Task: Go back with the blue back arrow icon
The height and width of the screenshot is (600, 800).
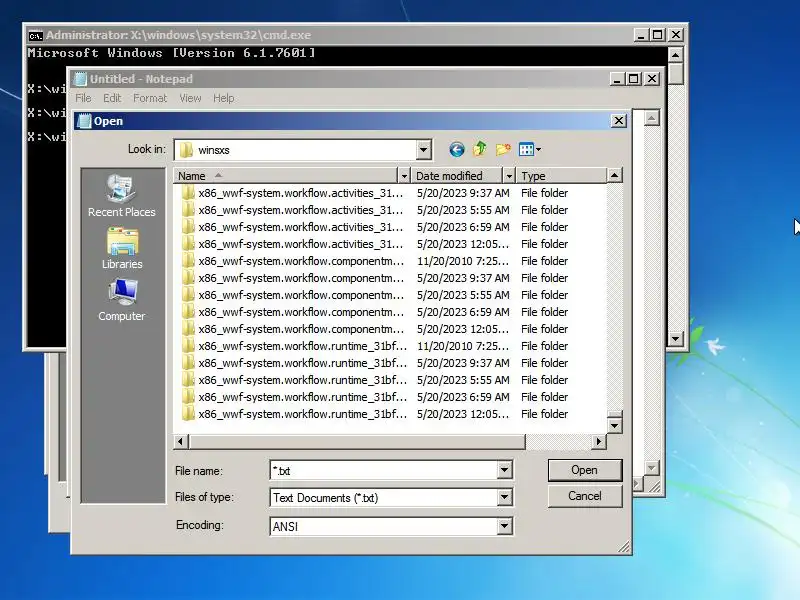Action: point(457,149)
